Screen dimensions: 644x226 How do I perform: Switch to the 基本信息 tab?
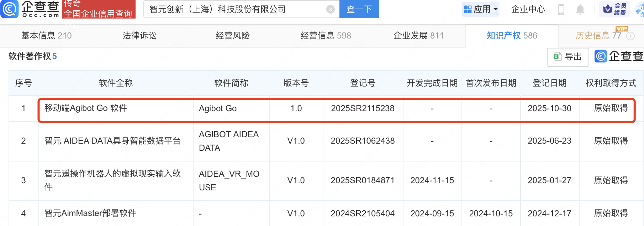pyautogui.click(x=46, y=36)
